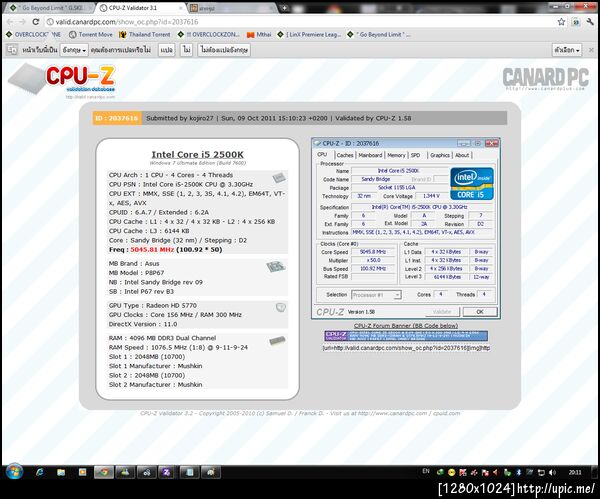This screenshot has height=499, width=600.
Task: Click the orange ID : 2037616 label
Action: click(x=117, y=118)
